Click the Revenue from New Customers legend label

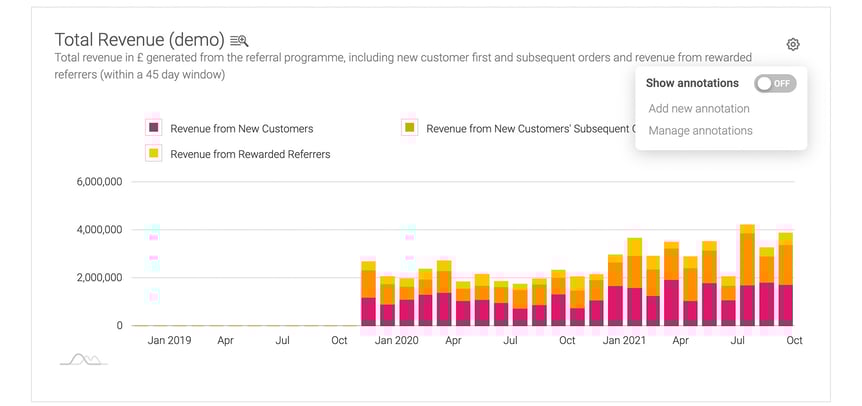(241, 129)
